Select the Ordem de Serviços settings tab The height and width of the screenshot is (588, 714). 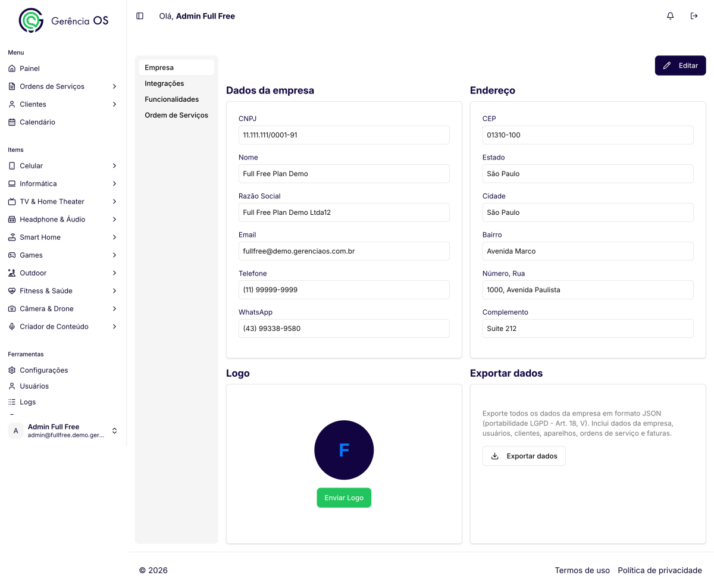tap(176, 115)
